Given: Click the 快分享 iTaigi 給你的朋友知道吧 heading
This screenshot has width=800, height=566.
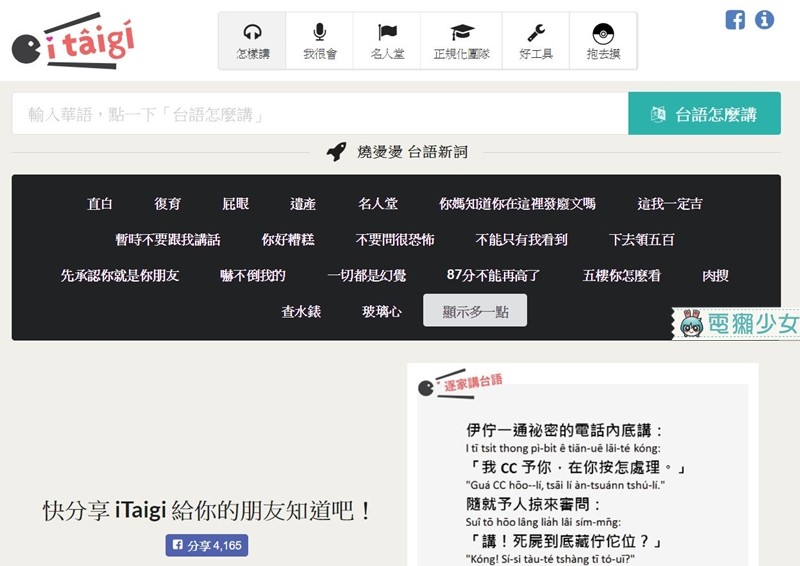Looking at the screenshot, I should 207,511.
